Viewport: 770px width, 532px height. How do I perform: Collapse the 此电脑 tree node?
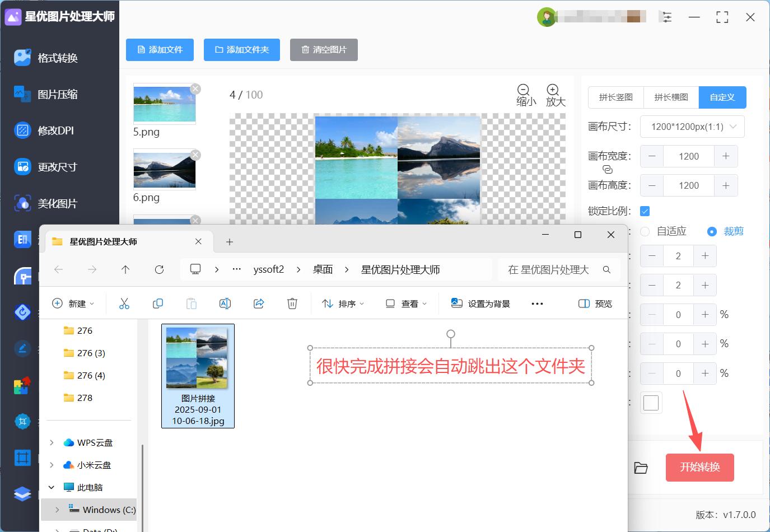51,487
